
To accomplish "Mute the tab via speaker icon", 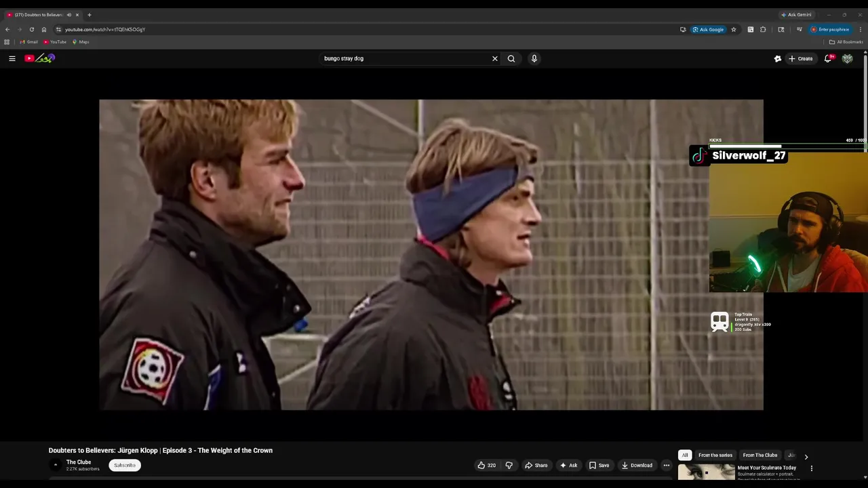I will 68,14.
